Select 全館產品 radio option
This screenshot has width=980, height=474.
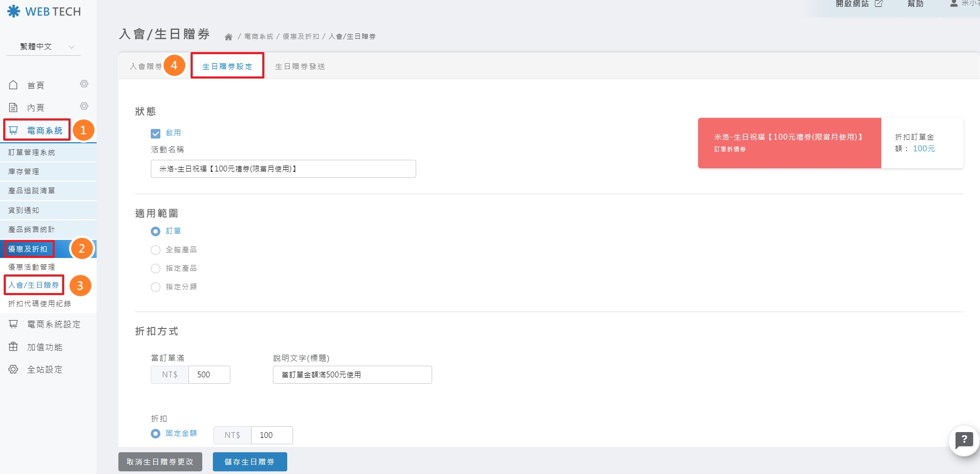(156, 250)
